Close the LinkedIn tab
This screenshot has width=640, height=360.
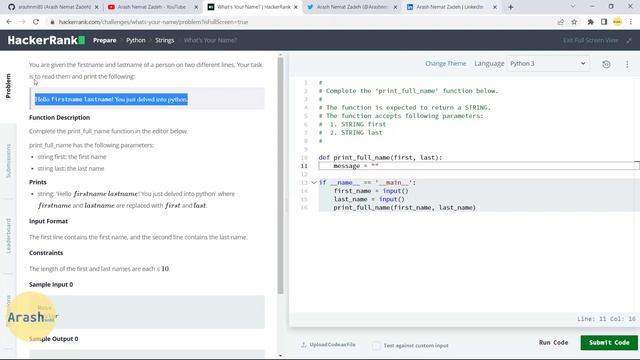(495, 7)
